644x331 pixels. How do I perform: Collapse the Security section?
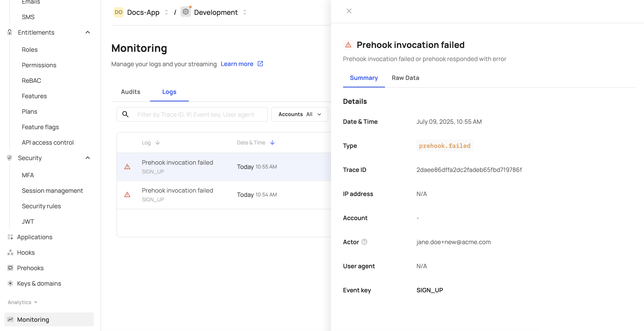tap(87, 158)
